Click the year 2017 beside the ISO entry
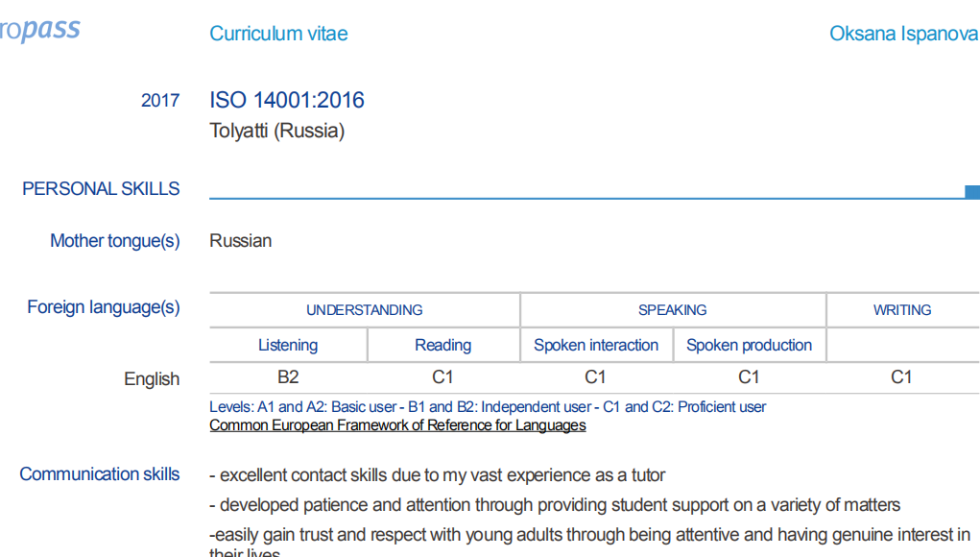Viewport: 980px width, 557px height. (160, 101)
